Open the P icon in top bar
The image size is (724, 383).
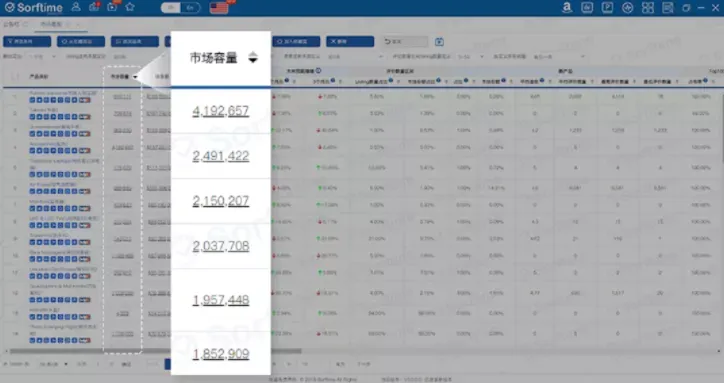tap(607, 7)
